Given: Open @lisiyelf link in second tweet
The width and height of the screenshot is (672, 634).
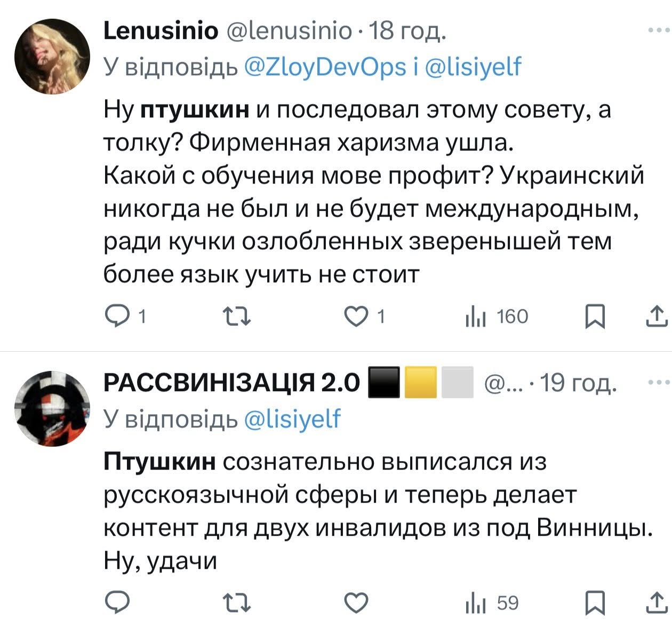Looking at the screenshot, I should click(x=292, y=419).
